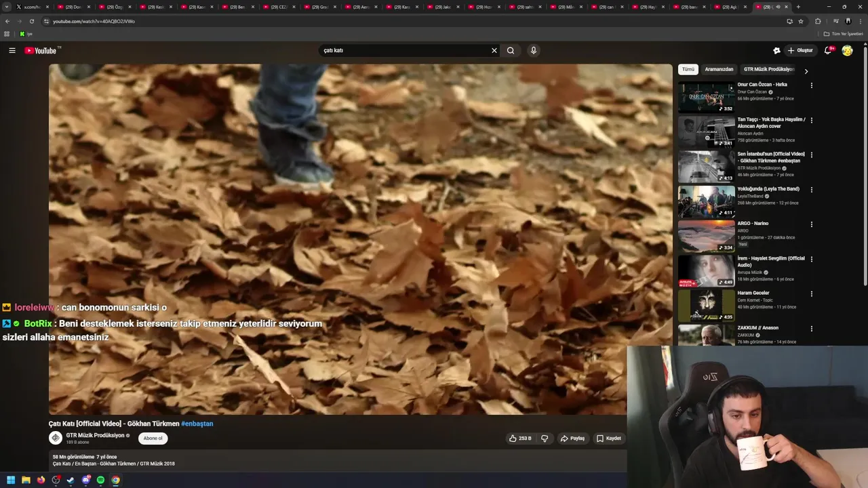The image size is (868, 488).
Task: Open Spotify from the taskbar
Action: [101, 480]
